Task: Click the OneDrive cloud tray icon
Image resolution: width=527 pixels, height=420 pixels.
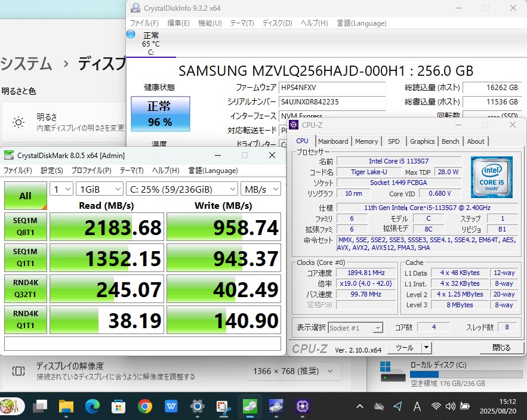Action: tap(379, 406)
